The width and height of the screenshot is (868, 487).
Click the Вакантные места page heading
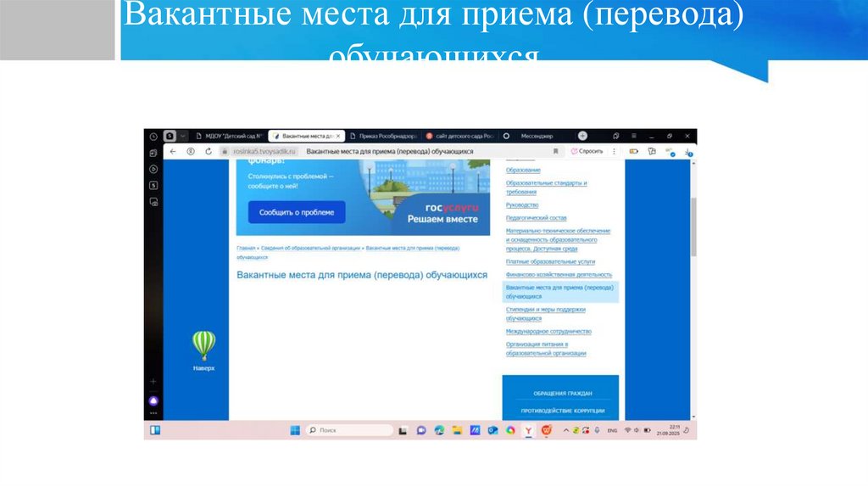tap(362, 275)
